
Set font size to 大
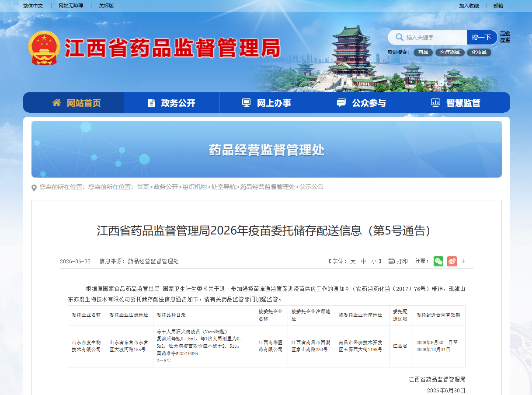[x=353, y=261]
